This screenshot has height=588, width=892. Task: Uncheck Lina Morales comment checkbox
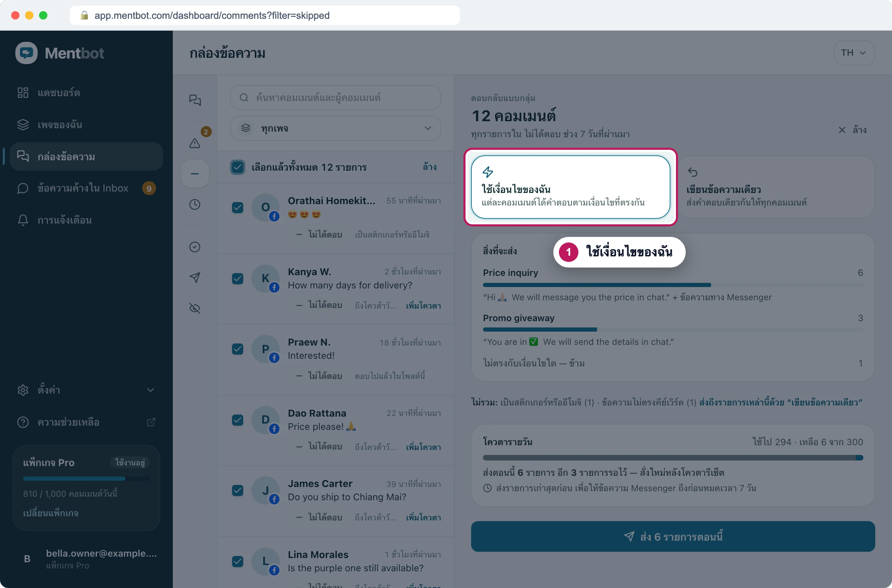237,562
